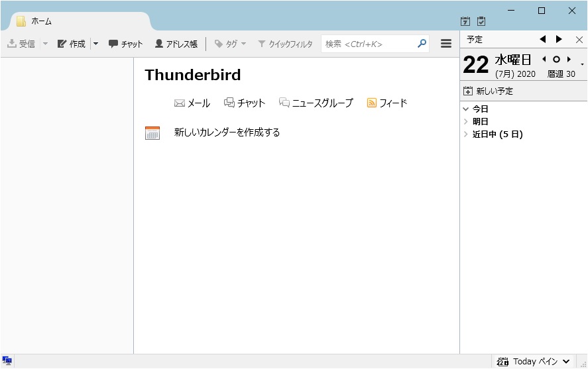Open the 作成 dropdown arrow
The width and height of the screenshot is (588, 369).
point(95,44)
